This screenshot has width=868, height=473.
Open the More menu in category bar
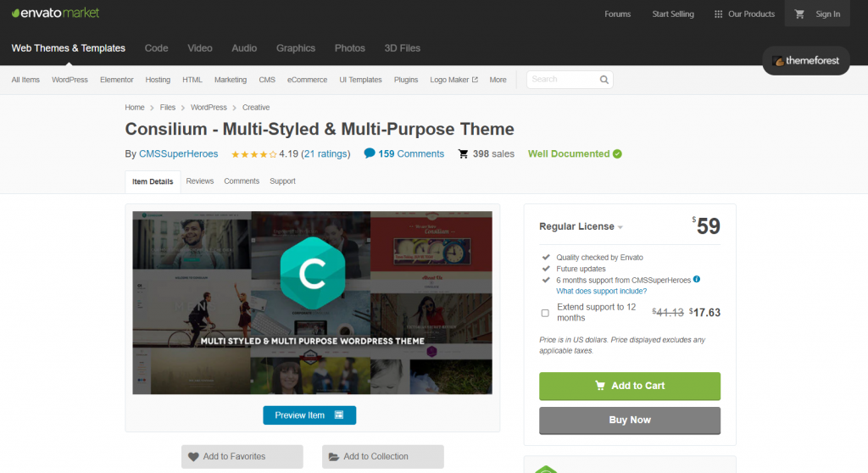point(498,80)
